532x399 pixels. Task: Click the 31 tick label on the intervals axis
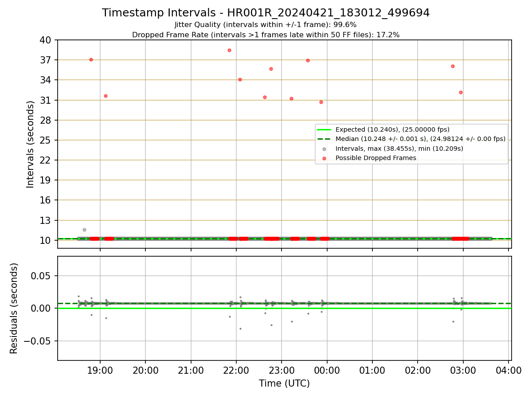coord(46,100)
